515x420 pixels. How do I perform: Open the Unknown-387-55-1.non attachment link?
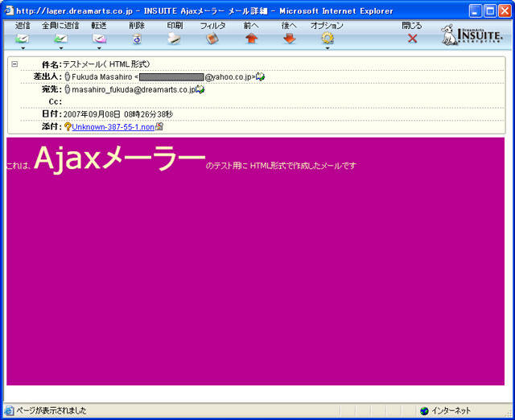[x=113, y=126]
